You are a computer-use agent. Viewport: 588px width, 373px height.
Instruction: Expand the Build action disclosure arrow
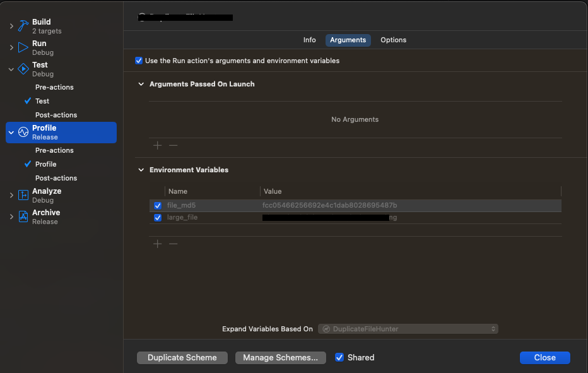point(11,27)
